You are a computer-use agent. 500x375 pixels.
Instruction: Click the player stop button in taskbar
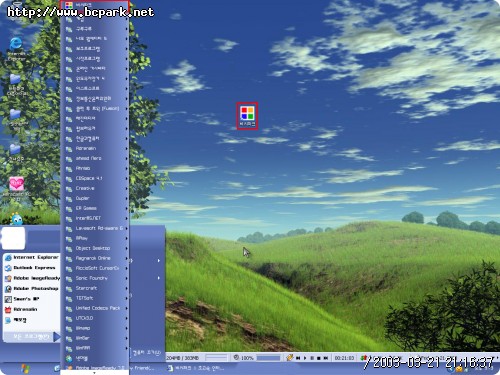click(x=319, y=358)
